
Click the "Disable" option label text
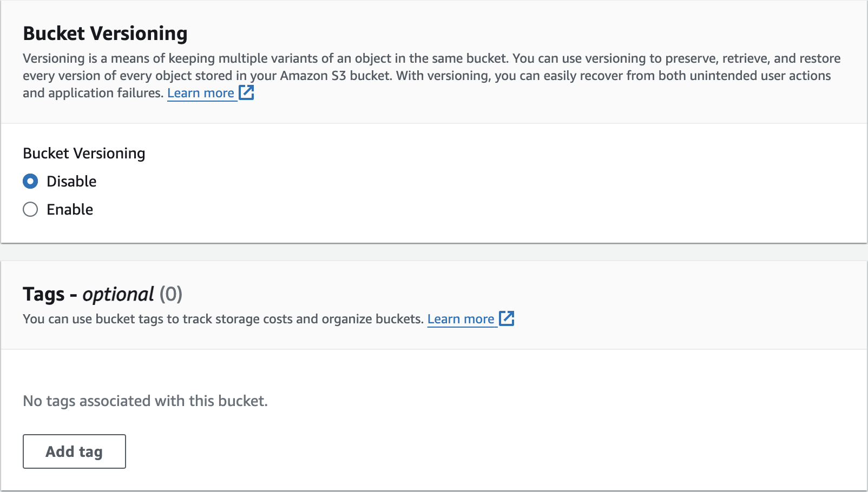(x=71, y=182)
